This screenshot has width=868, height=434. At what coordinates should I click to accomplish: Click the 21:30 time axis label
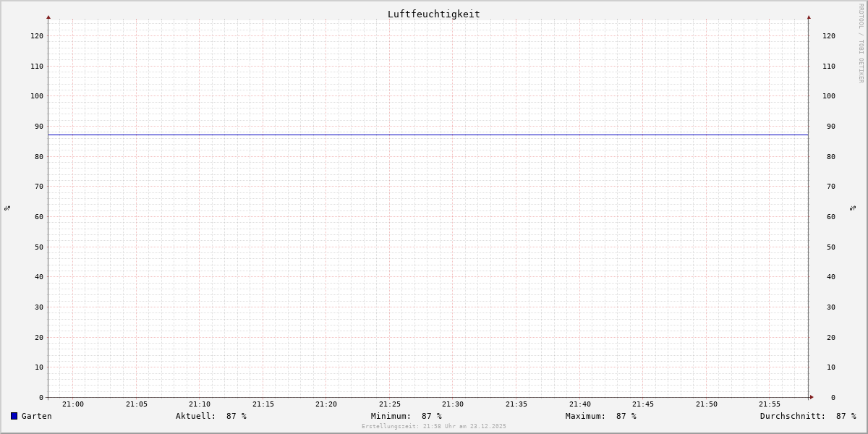(453, 404)
